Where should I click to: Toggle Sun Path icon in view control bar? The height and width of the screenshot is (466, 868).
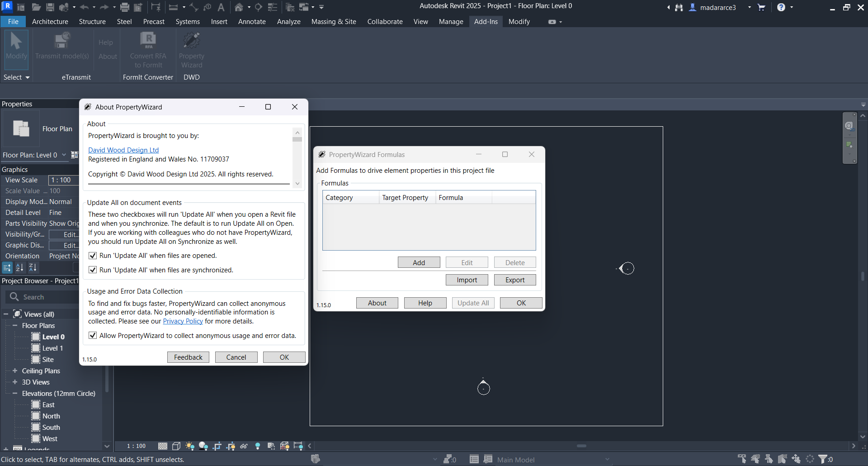click(x=190, y=446)
